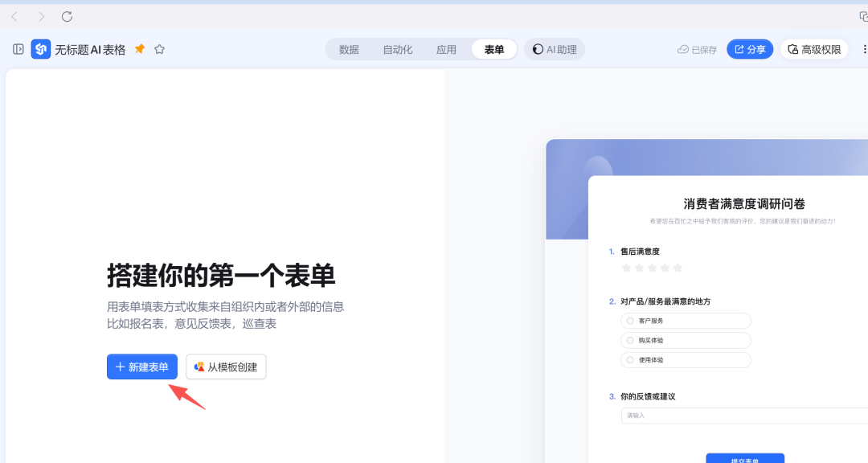Image resolution: width=868 pixels, height=463 pixels.
Task: Click the back navigation arrow
Action: point(16,16)
